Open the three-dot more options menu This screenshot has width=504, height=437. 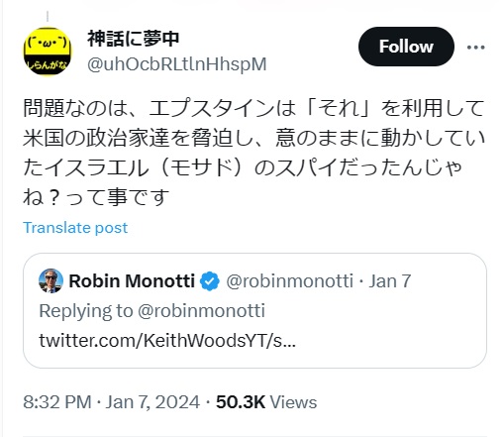pyautogui.click(x=475, y=48)
